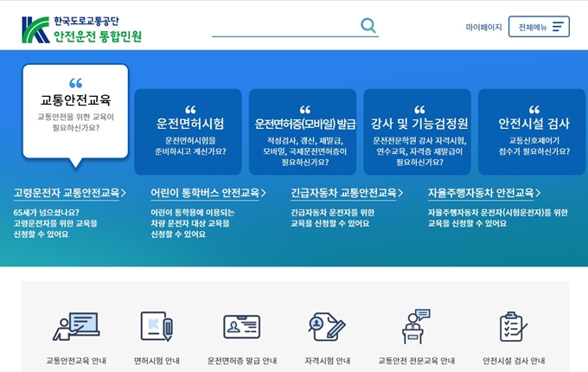Screen dimensions: 588x372
Task: Open the 전체메뉴 hamburger button
Action: click(x=539, y=27)
